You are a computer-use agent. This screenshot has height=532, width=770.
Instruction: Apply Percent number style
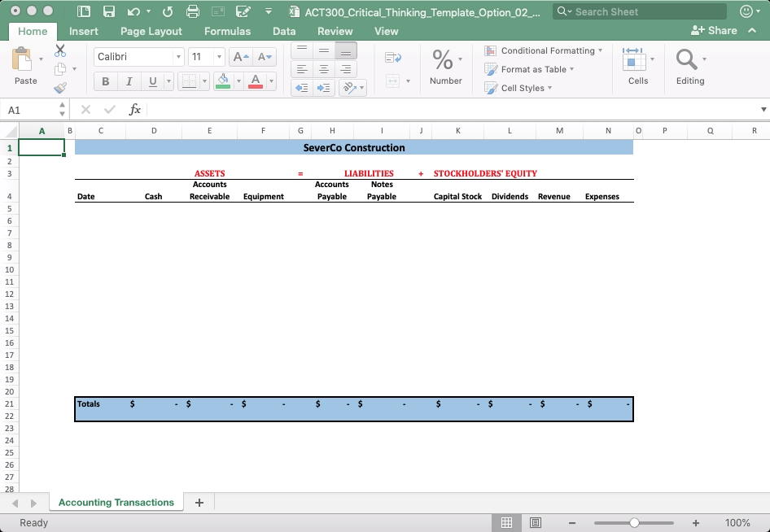click(x=441, y=59)
